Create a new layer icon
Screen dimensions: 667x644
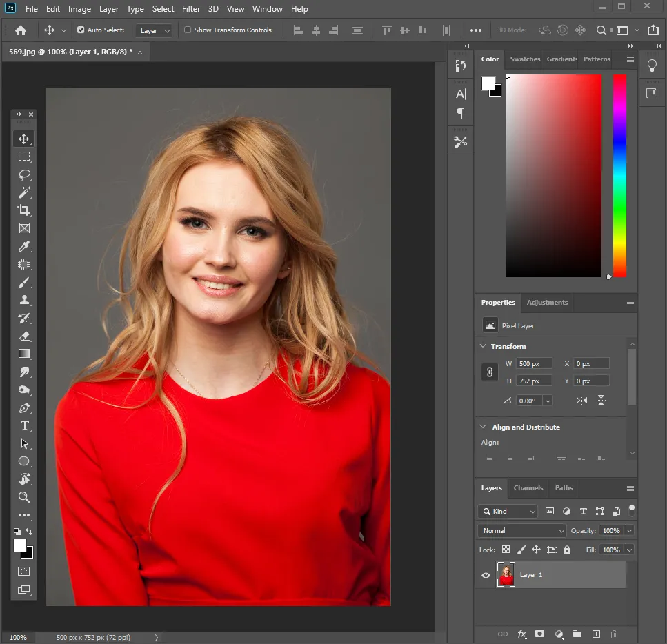click(597, 634)
